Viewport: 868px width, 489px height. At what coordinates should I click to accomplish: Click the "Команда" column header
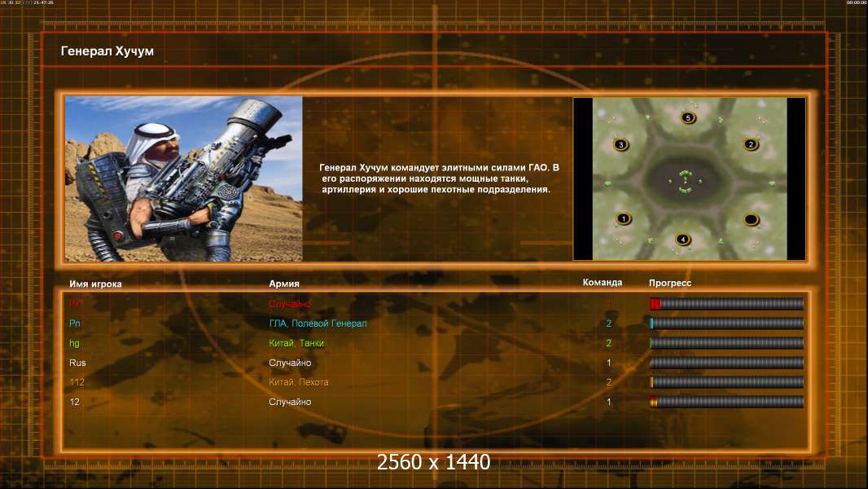(x=603, y=283)
